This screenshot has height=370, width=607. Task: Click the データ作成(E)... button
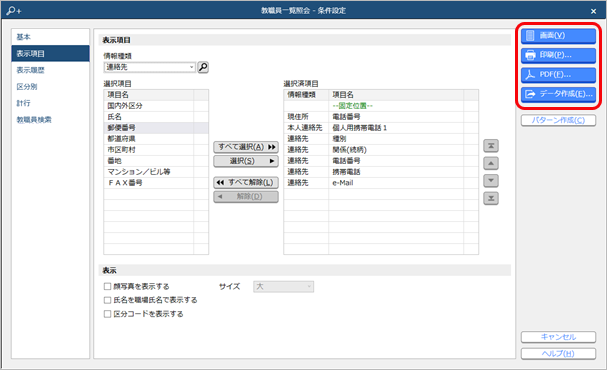pyautogui.click(x=558, y=94)
